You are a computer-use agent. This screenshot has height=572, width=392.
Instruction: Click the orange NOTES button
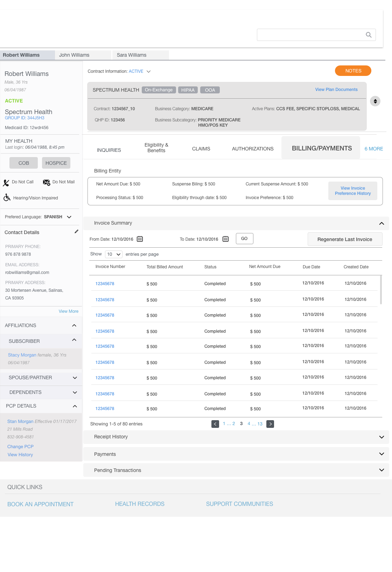(x=353, y=71)
